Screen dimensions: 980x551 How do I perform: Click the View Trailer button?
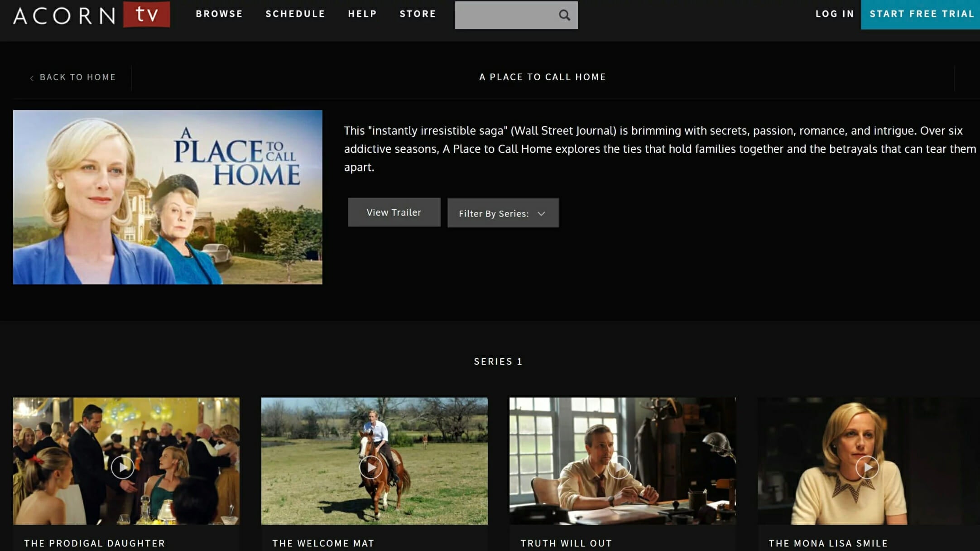(394, 212)
